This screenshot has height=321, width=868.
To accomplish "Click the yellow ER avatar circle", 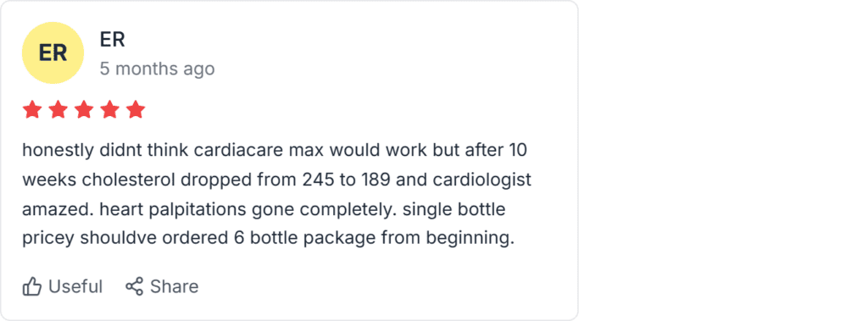I will (53, 53).
